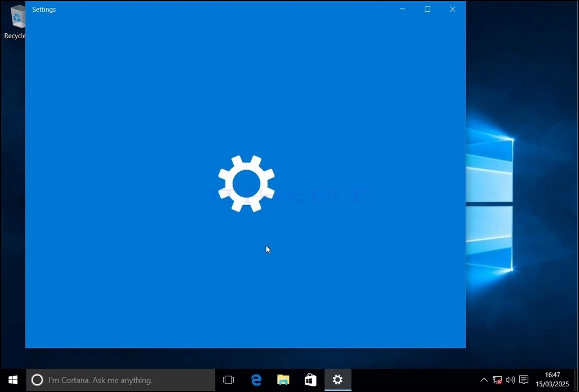Viewport: 579px width, 392px height.
Task: Open the Action Center notifications icon
Action: [524, 380]
